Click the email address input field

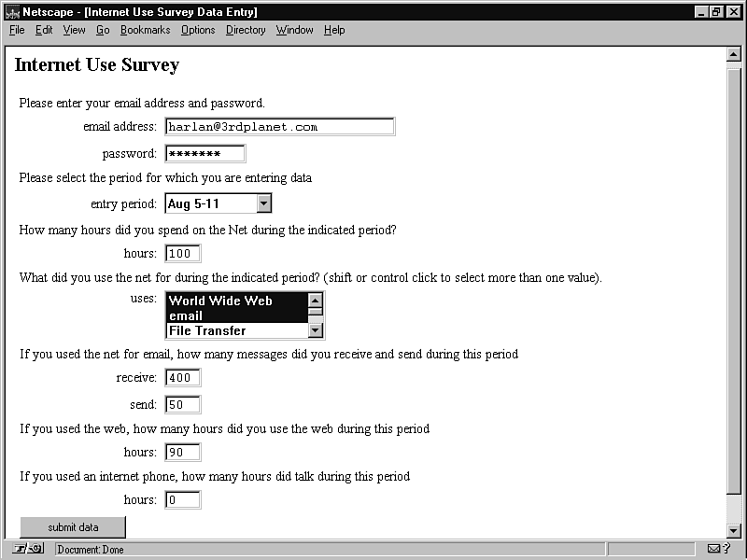point(279,127)
